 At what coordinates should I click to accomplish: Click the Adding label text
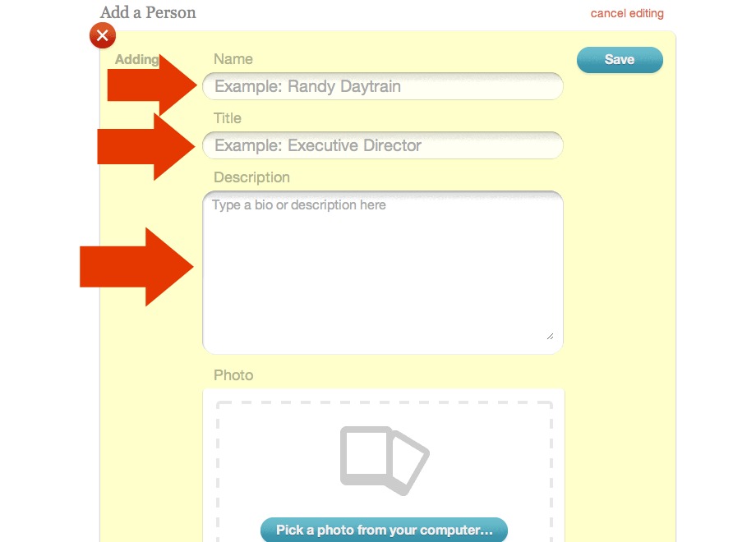(137, 59)
